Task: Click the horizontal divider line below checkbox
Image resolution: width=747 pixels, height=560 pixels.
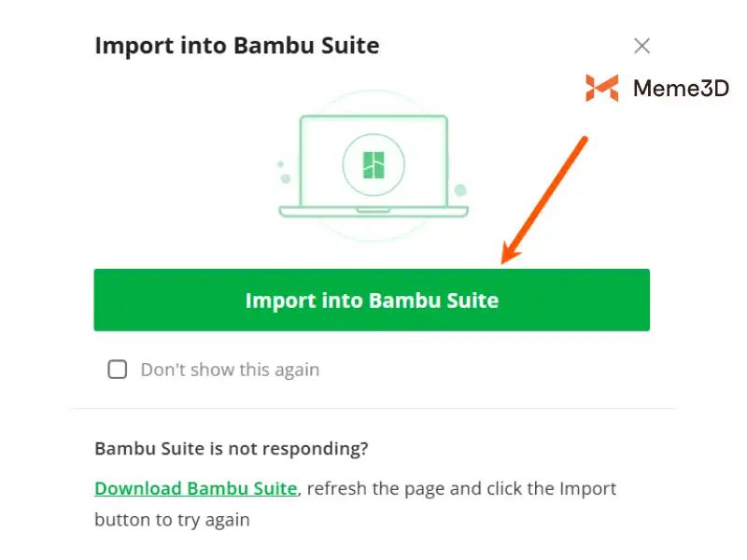Action: pos(373,408)
